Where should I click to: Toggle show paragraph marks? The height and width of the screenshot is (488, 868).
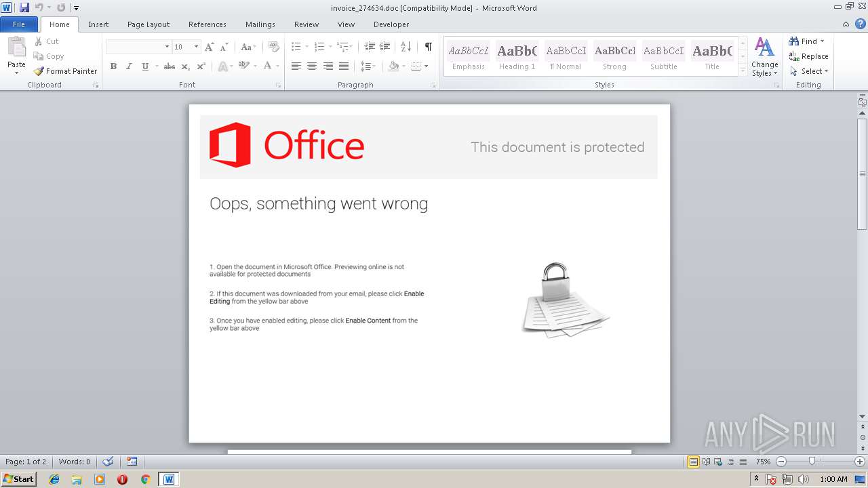(x=428, y=47)
